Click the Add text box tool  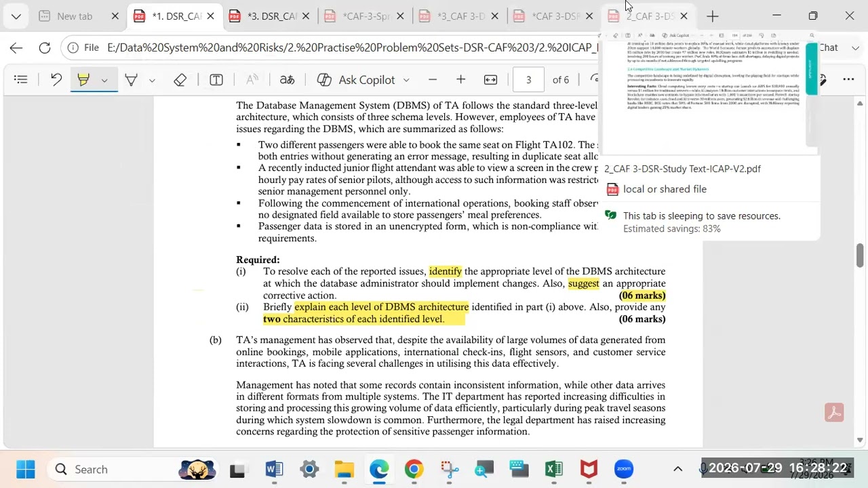pos(216,80)
